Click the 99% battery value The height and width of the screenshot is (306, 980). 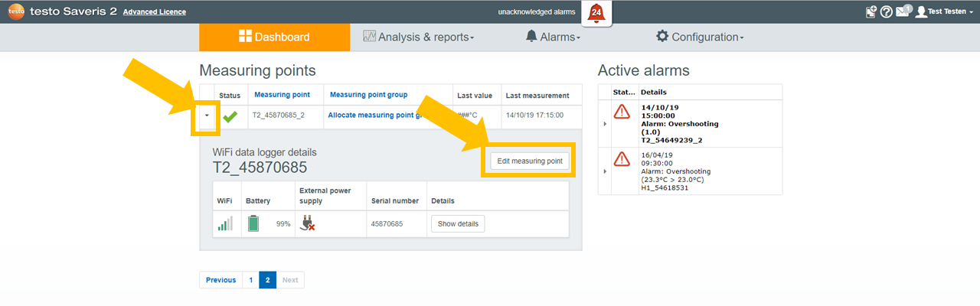pos(283,224)
